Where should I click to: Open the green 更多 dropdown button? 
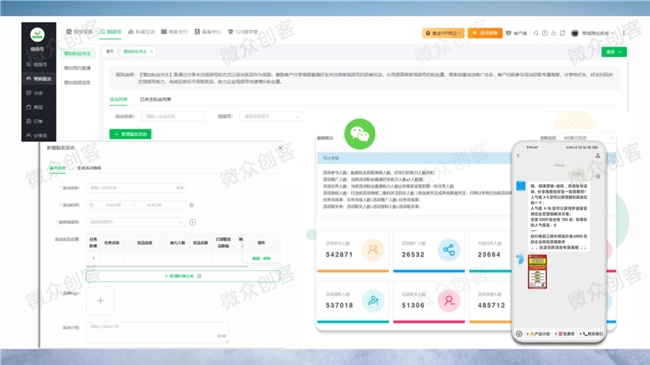click(x=614, y=52)
